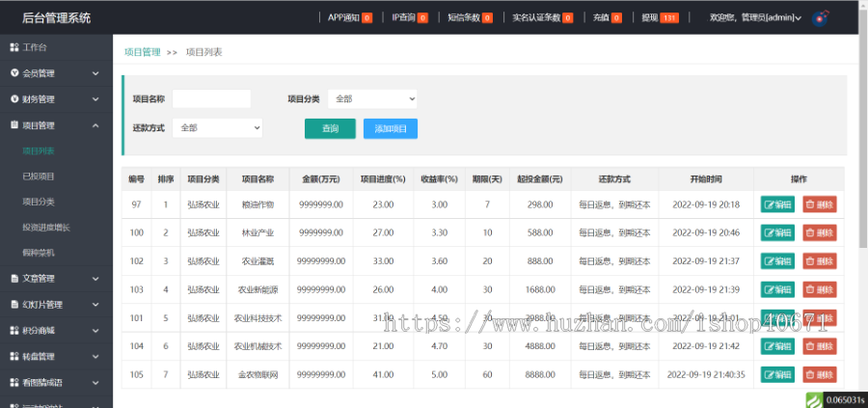
Task: Delete the 粮油作物 project row
Action: click(x=819, y=204)
